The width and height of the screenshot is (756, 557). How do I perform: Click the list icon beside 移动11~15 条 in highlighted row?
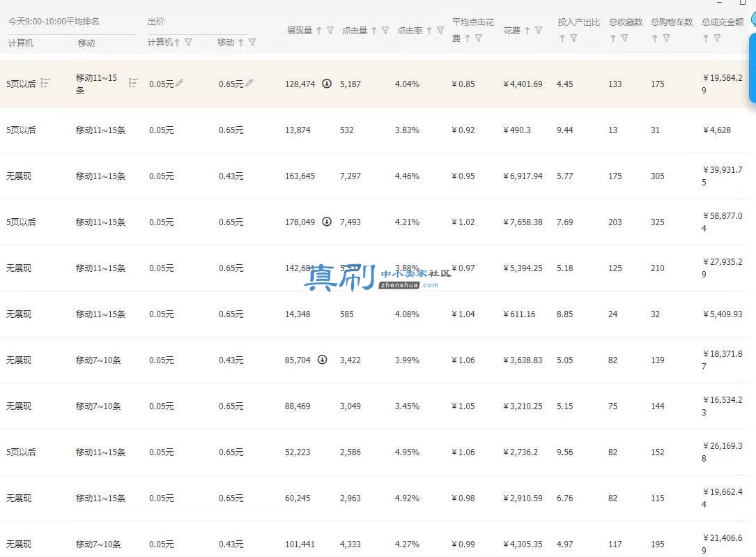pos(133,83)
